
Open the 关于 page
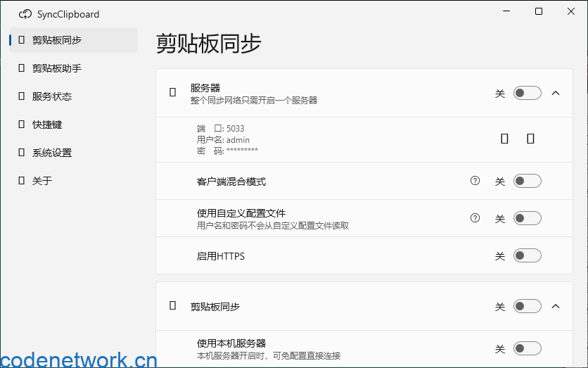pyautogui.click(x=73, y=181)
